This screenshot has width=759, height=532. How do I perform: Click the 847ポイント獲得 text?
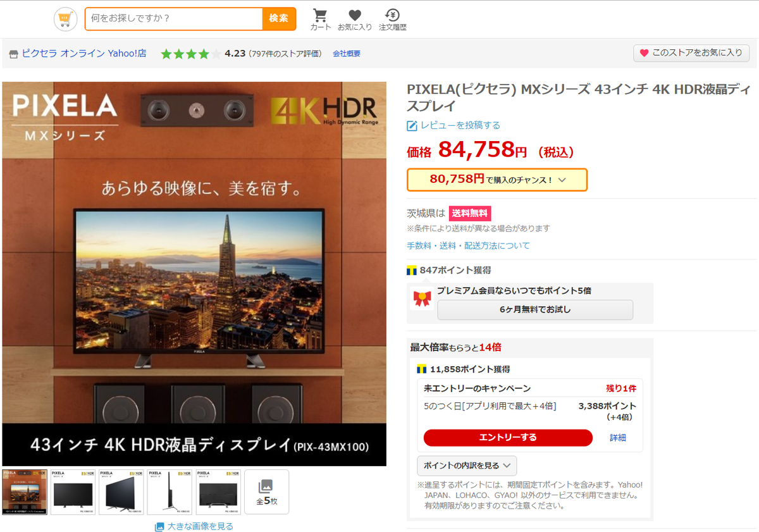[455, 270]
